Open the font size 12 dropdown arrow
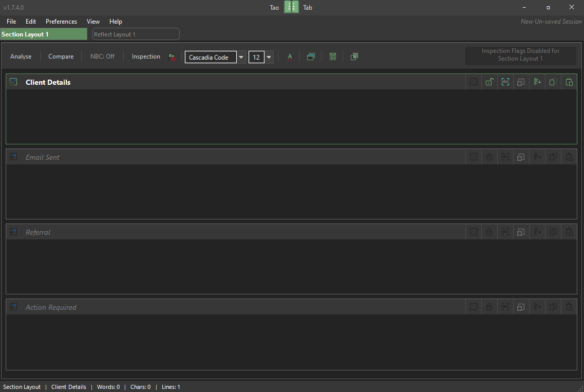This screenshot has width=584, height=392. 269,57
